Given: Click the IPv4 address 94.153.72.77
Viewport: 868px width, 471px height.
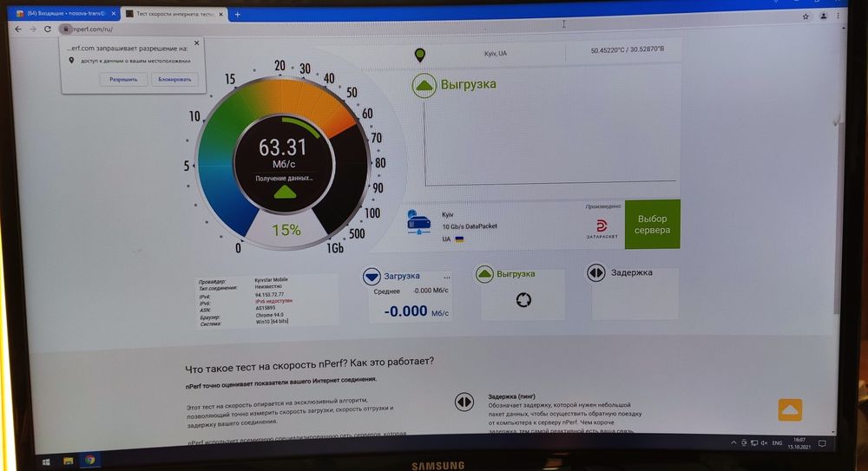Looking at the screenshot, I should coord(269,294).
